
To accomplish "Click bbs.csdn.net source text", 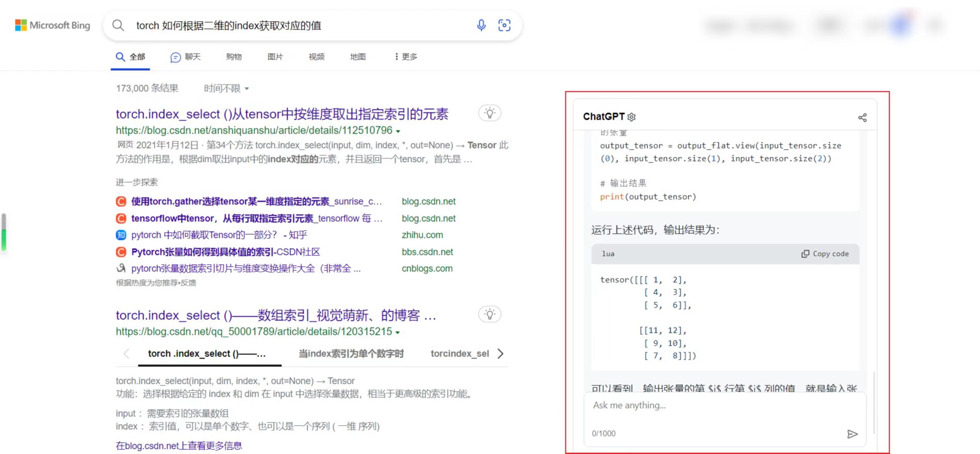I will pos(428,252).
